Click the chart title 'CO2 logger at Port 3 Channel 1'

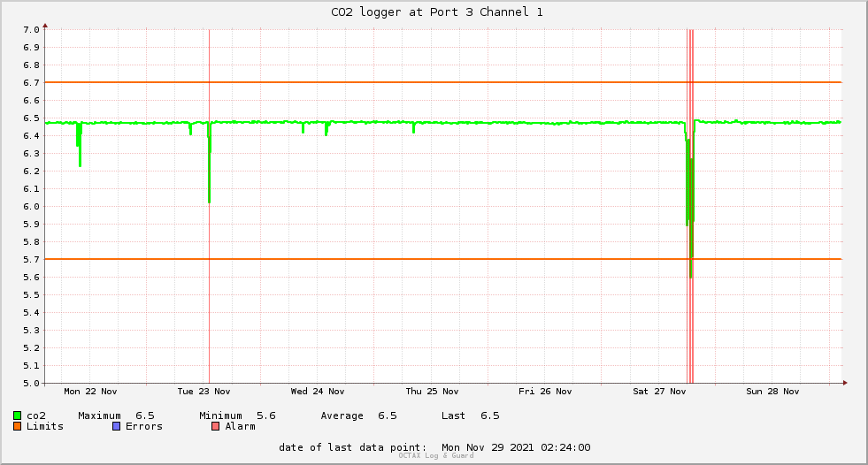[x=437, y=12]
